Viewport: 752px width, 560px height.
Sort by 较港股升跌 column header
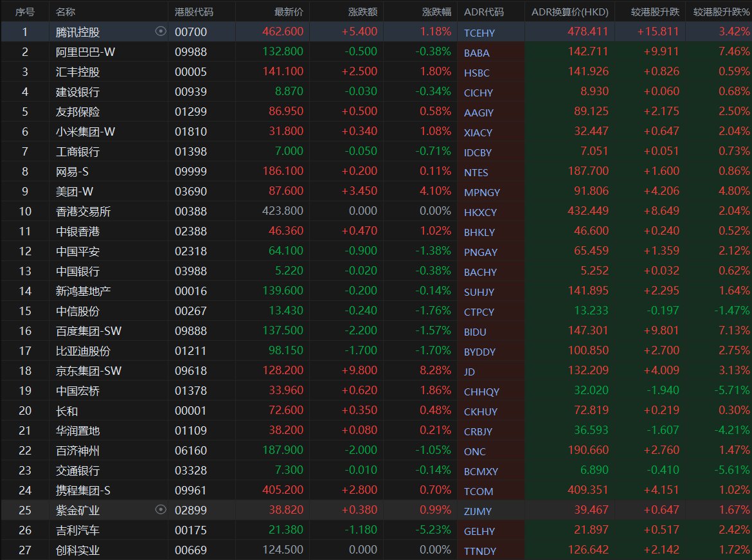tap(655, 12)
